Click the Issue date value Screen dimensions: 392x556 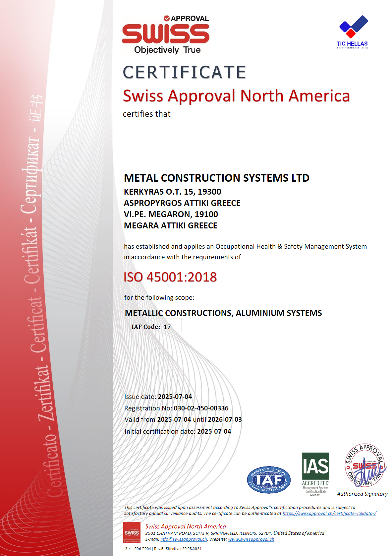(x=175, y=397)
